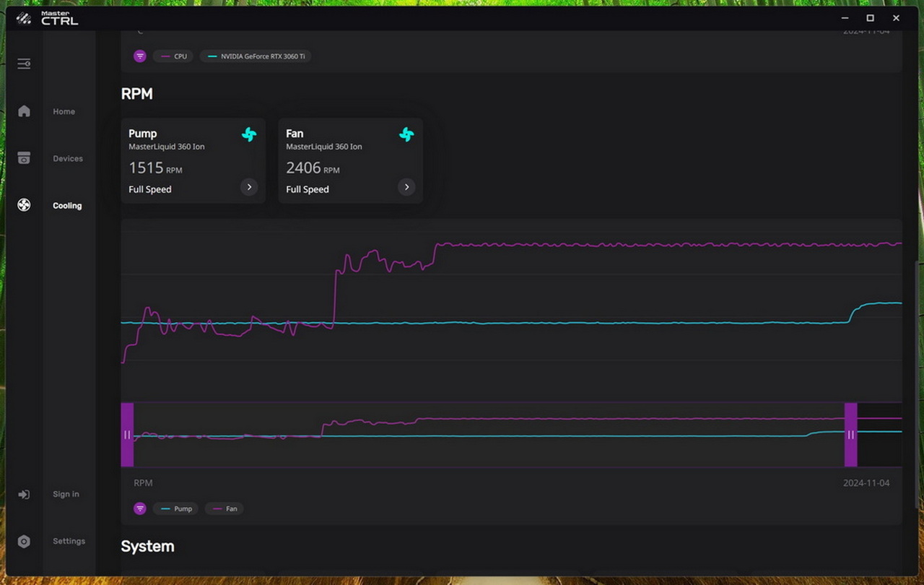Select the Cooling fan icon in sidebar

24,205
